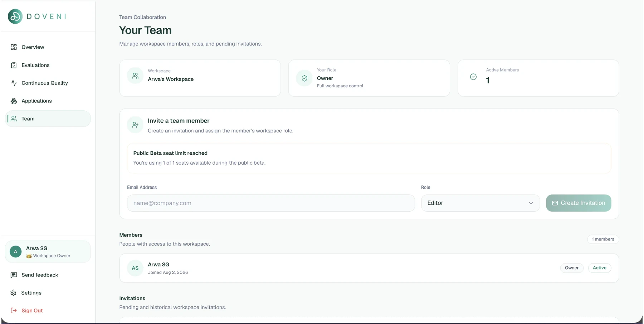Click Arwa's Workspace name
Viewport: 644px width, 324px height.
(171, 79)
